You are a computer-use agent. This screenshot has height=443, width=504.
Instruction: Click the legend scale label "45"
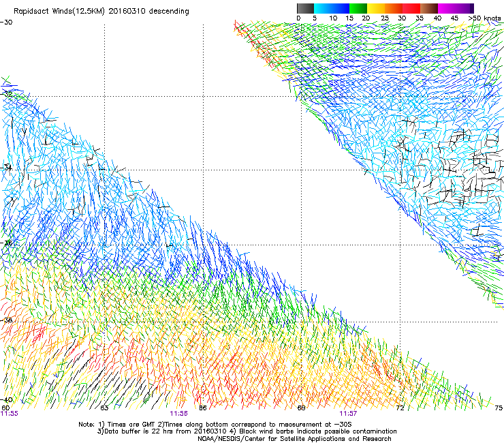coord(454,18)
